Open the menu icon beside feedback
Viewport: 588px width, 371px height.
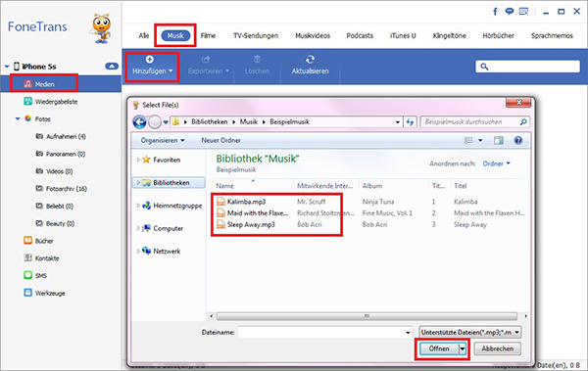tap(523, 11)
